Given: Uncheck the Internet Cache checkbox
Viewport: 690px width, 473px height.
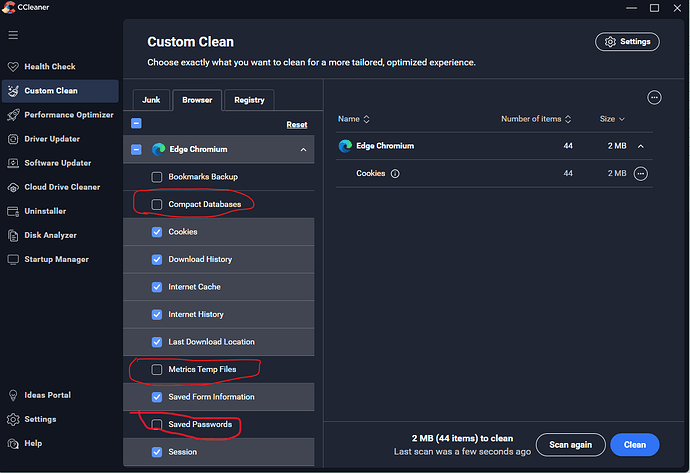Looking at the screenshot, I should point(157,287).
